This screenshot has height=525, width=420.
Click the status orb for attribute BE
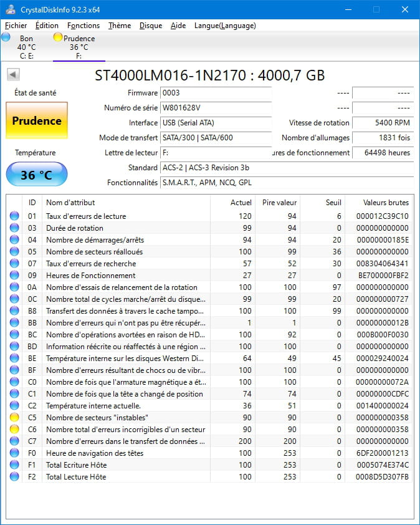click(x=14, y=359)
